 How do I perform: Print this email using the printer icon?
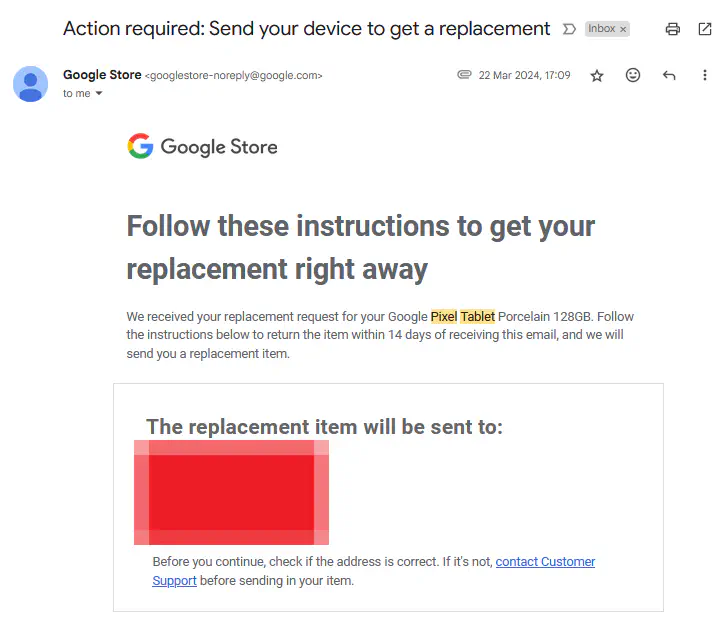coord(673,29)
